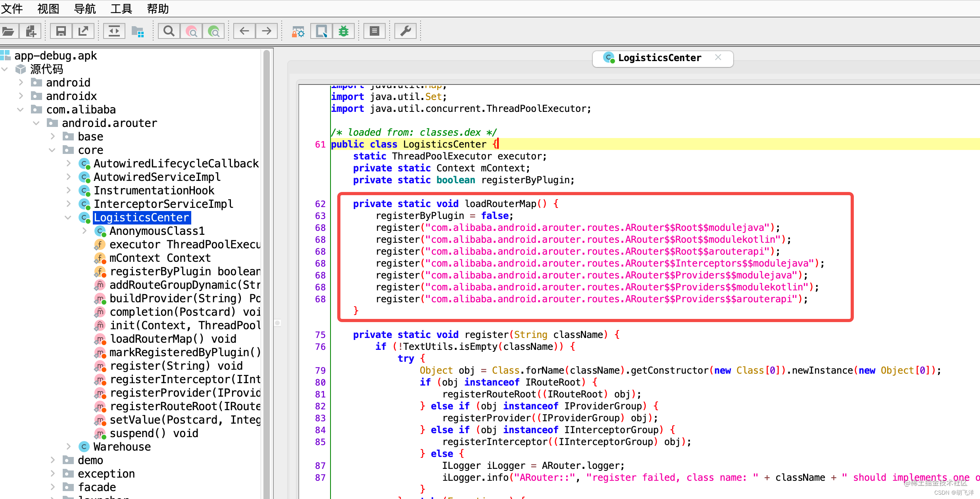Navigate back with left arrow
The image size is (980, 499).
[244, 31]
